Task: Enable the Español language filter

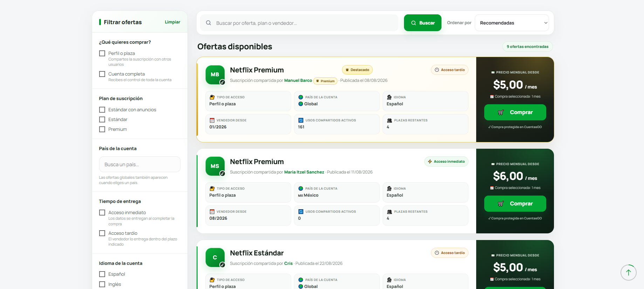Action: (102, 274)
